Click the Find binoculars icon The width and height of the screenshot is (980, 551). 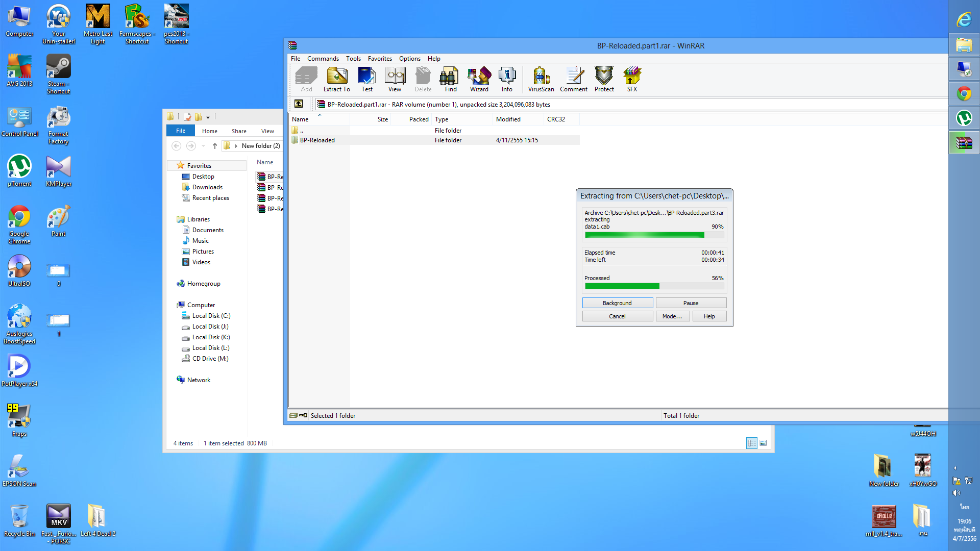pos(450,79)
